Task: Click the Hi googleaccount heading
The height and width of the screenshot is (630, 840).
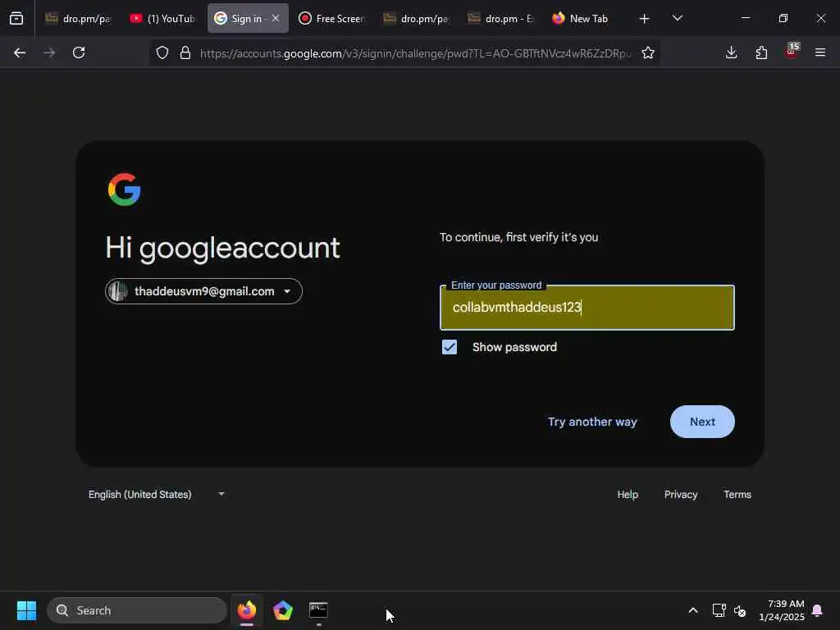Action: pos(222,248)
